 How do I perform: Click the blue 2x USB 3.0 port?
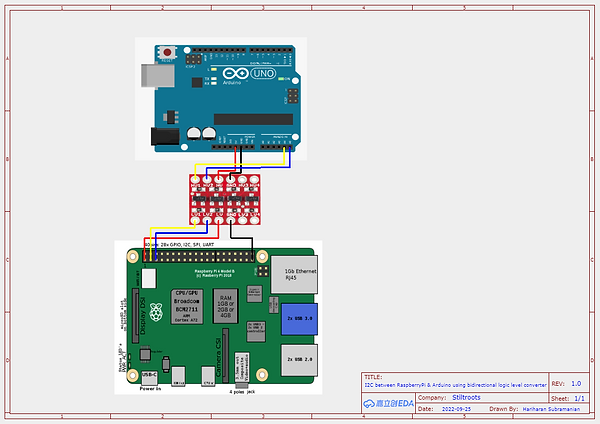pyautogui.click(x=299, y=319)
